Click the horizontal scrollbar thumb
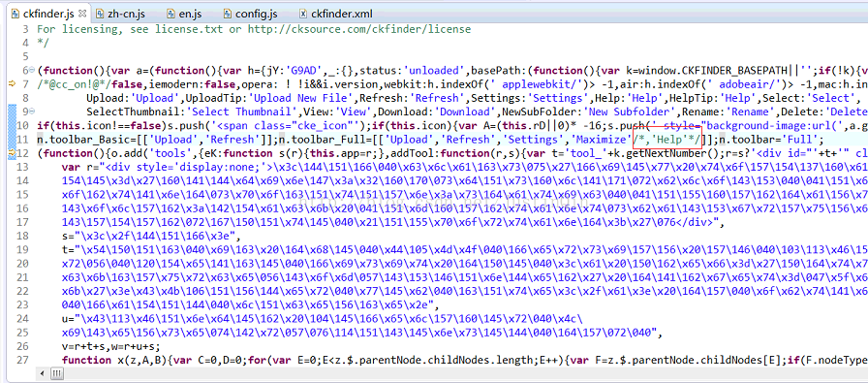The image size is (868, 383). pos(57,374)
